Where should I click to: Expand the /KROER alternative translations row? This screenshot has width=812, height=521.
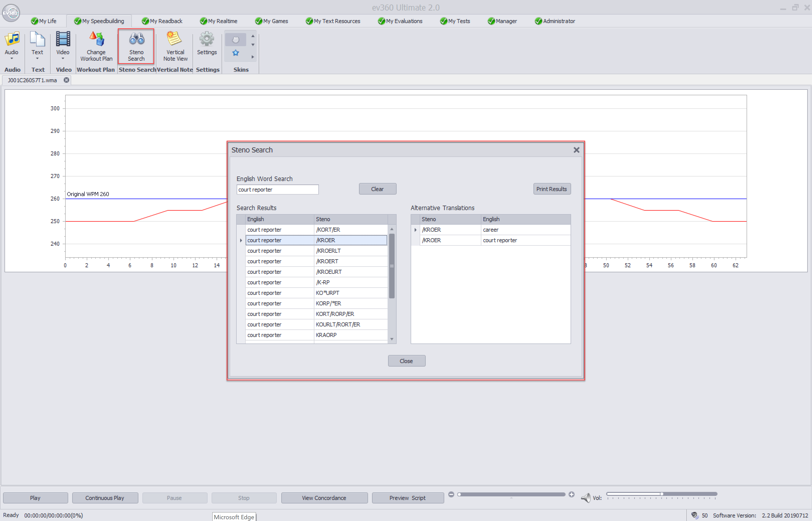click(x=415, y=230)
